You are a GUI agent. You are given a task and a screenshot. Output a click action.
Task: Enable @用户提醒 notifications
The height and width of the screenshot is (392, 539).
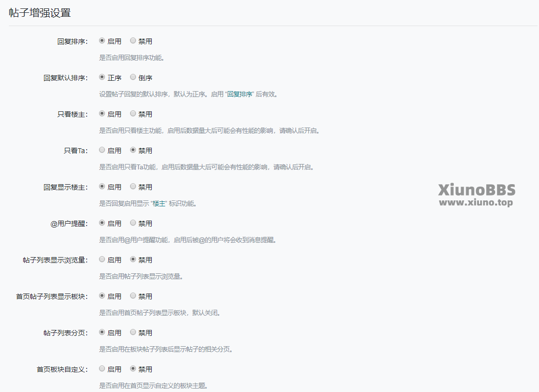pos(102,223)
